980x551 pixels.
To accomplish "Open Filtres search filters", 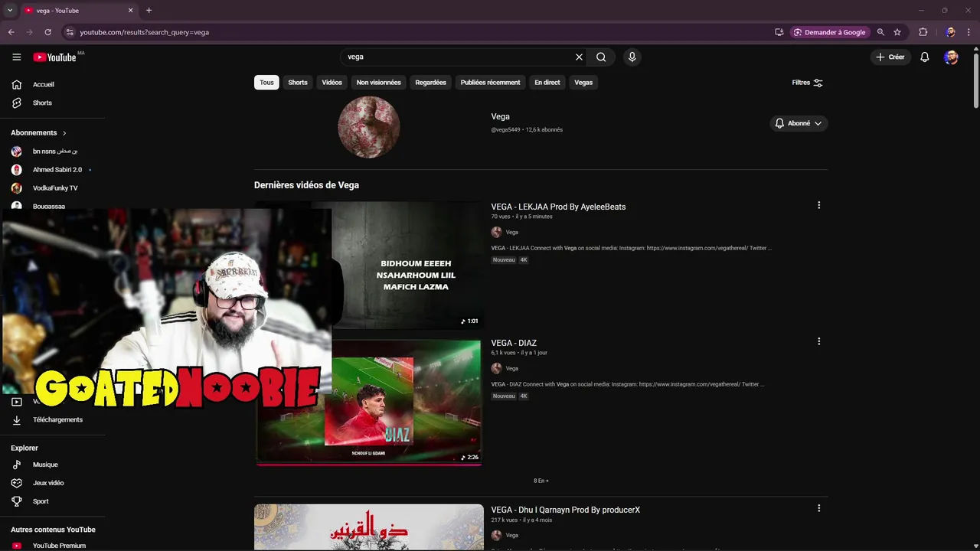I will coord(807,83).
